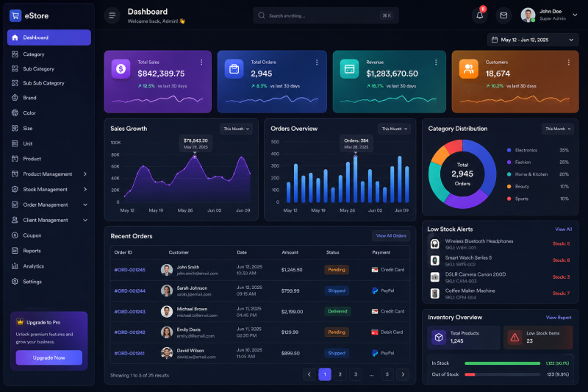Open Revenue card three-dot menu

436,63
